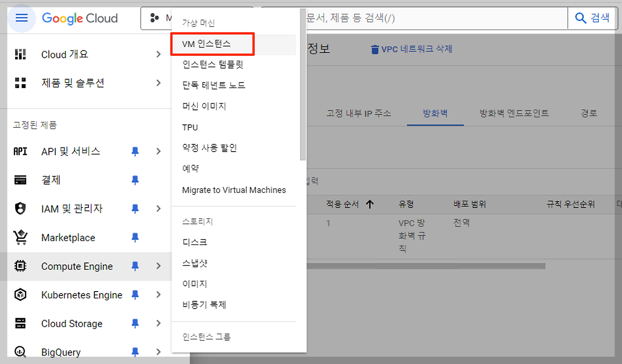This screenshot has height=364, width=622.
Task: Expand the BigQuery submenu chevron
Action: 158,352
